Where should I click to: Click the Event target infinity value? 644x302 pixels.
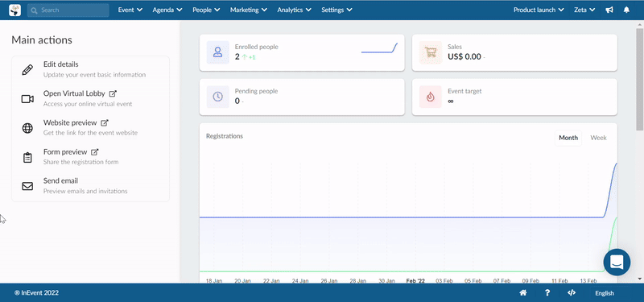(x=451, y=101)
